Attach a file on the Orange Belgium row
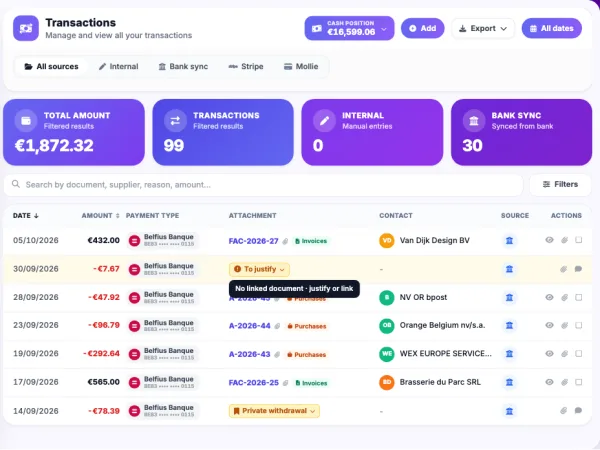 tap(564, 326)
